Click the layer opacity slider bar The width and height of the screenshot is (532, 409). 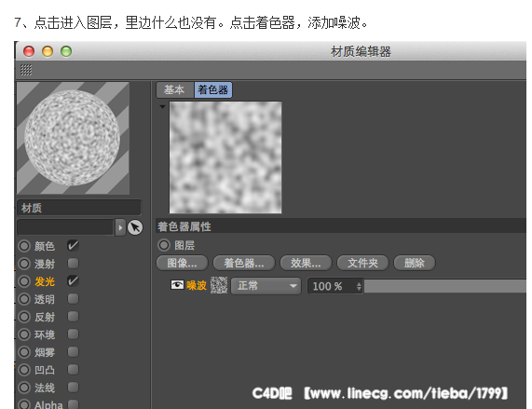pyautogui.click(x=444, y=286)
